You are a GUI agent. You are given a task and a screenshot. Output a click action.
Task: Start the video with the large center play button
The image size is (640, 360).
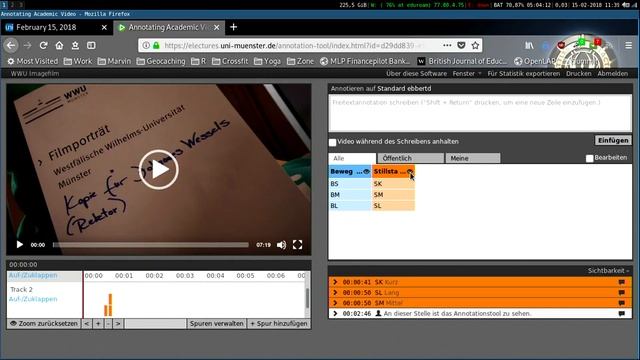[x=159, y=169]
